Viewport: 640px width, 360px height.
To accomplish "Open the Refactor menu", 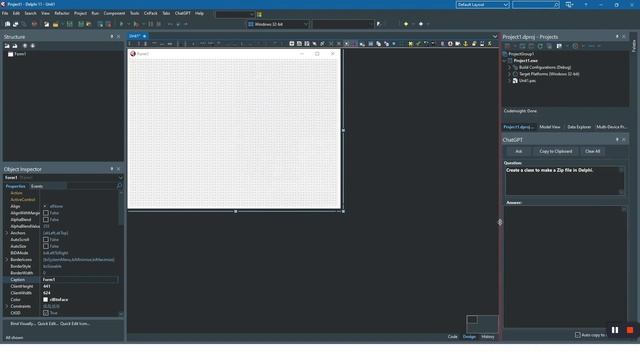I will coord(62,13).
